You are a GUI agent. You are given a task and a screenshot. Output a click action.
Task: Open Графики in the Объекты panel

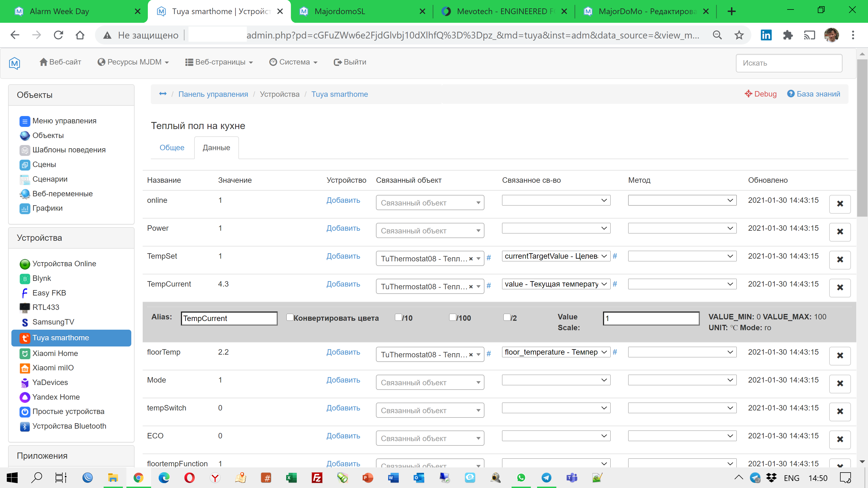pos(47,208)
